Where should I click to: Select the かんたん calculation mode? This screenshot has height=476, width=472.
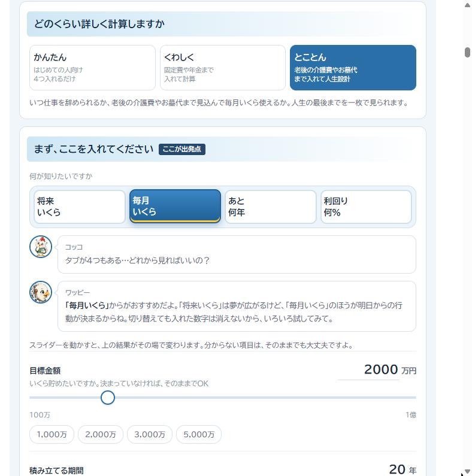92,68
